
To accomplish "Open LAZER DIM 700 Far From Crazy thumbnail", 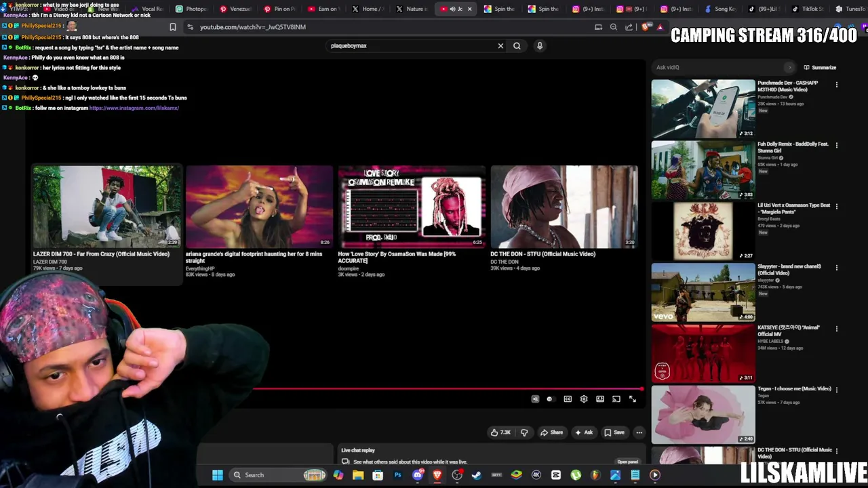I will click(x=106, y=207).
